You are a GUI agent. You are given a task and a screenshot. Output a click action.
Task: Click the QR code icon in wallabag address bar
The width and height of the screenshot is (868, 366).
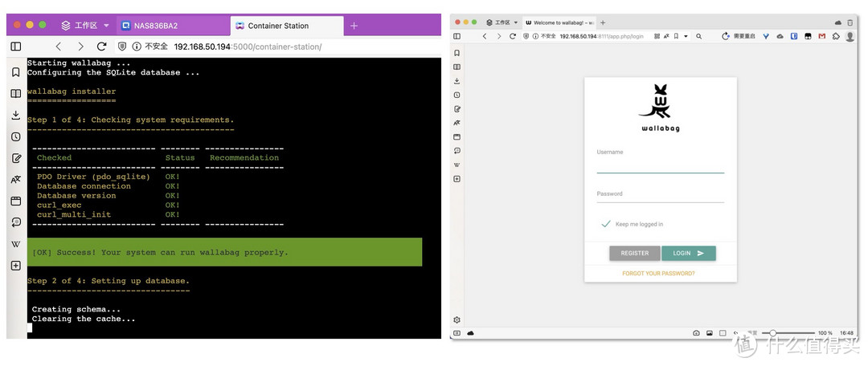[x=657, y=36]
